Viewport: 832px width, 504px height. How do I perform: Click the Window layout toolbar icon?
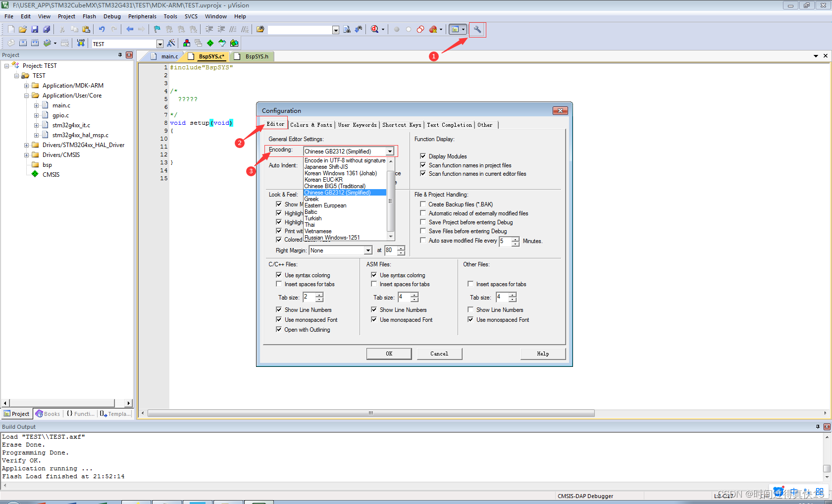click(455, 29)
